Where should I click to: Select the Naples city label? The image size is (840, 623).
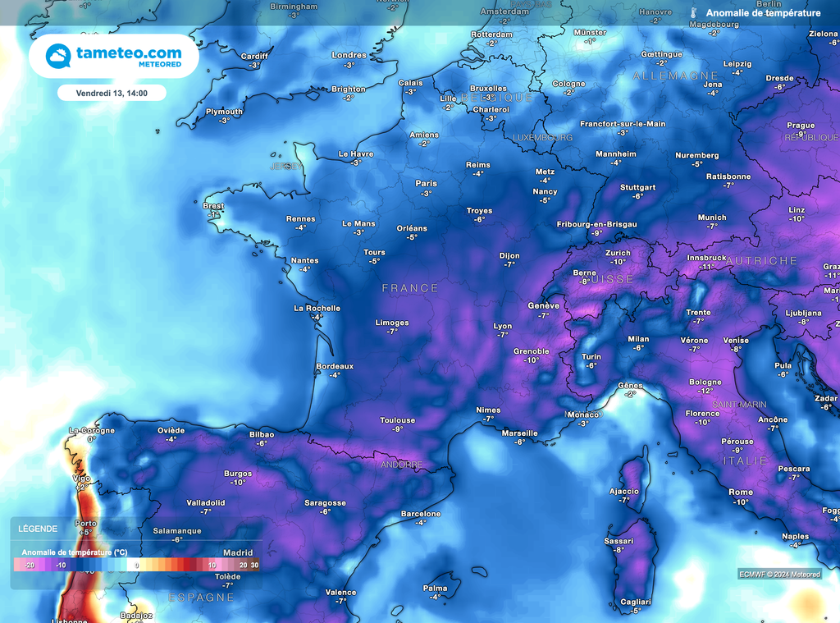(x=795, y=536)
